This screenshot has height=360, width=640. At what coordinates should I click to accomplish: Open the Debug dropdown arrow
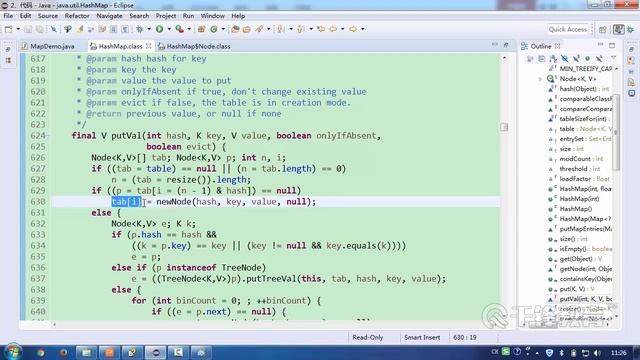click(149, 29)
